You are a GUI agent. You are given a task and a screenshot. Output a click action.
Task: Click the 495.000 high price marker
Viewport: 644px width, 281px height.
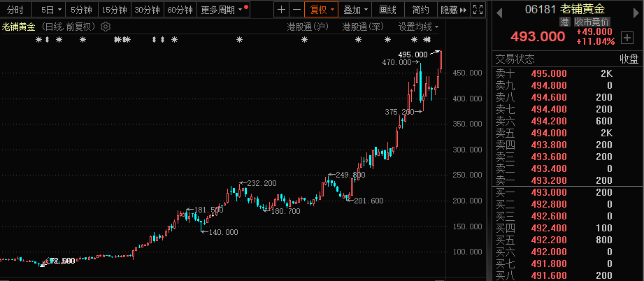[x=412, y=54]
